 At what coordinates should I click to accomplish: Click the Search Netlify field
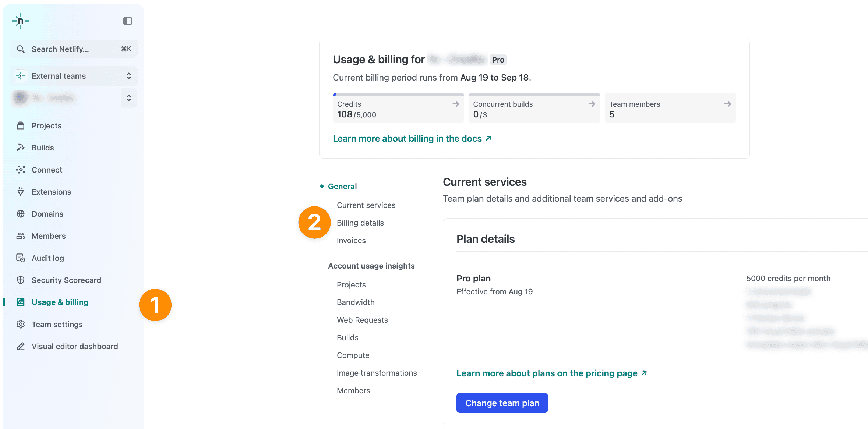click(74, 49)
